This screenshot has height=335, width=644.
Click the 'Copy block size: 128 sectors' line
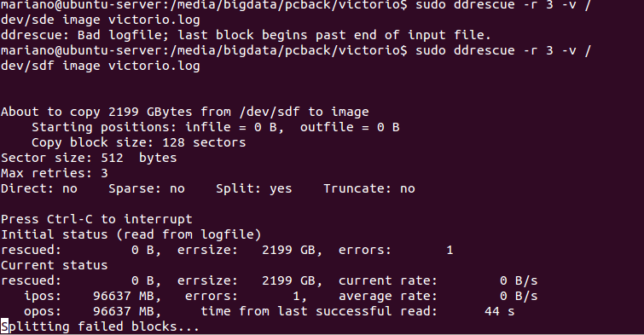(x=138, y=142)
